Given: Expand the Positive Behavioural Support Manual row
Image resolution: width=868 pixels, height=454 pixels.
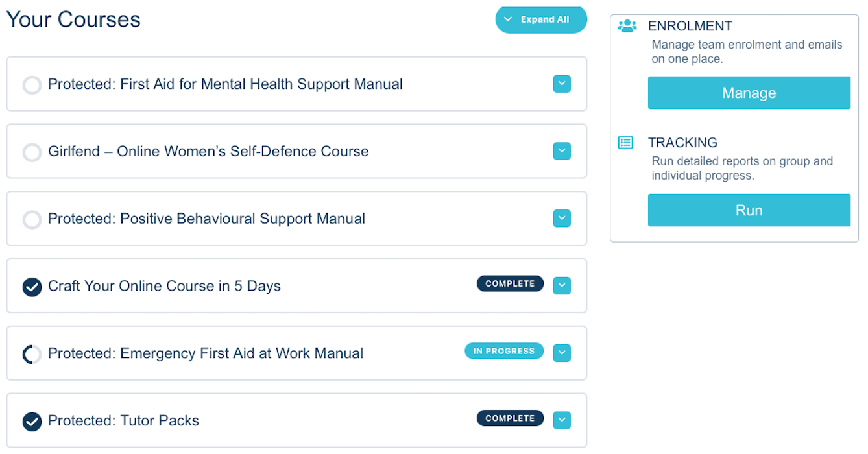Looking at the screenshot, I should pyautogui.click(x=562, y=219).
